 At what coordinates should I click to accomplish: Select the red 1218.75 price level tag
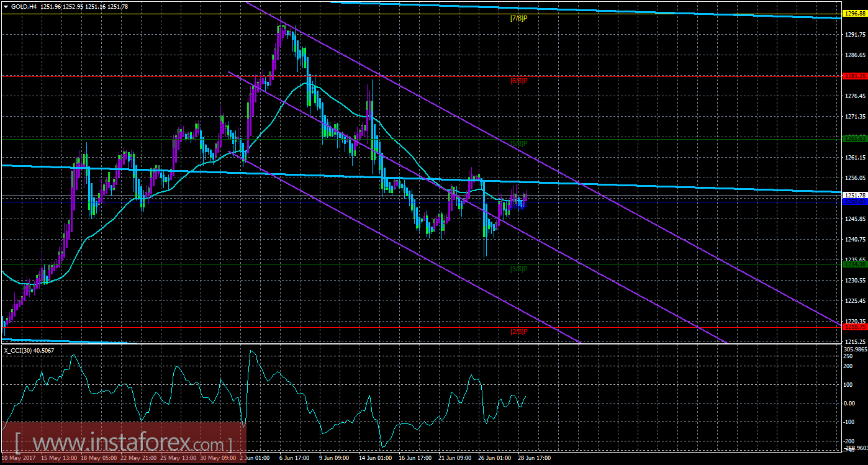[855, 327]
